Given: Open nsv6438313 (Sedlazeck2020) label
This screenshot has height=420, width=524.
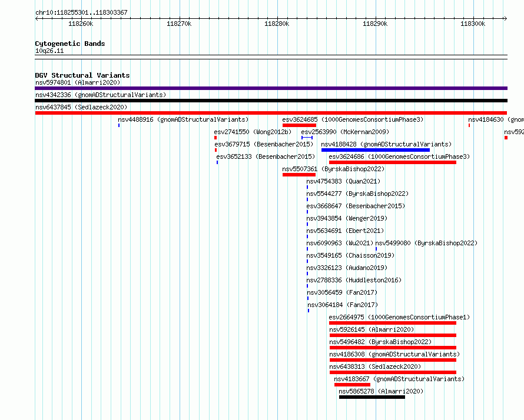Looking at the screenshot, I should pos(375,366).
